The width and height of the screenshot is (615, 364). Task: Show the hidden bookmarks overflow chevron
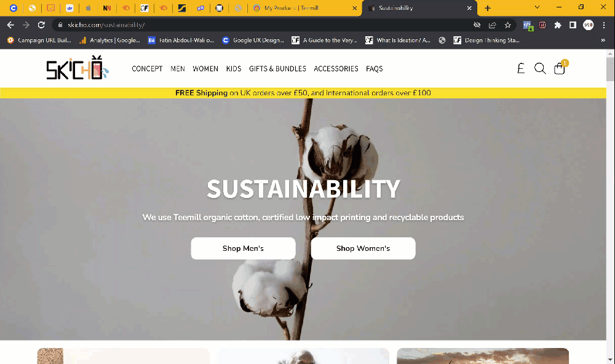pos(603,40)
